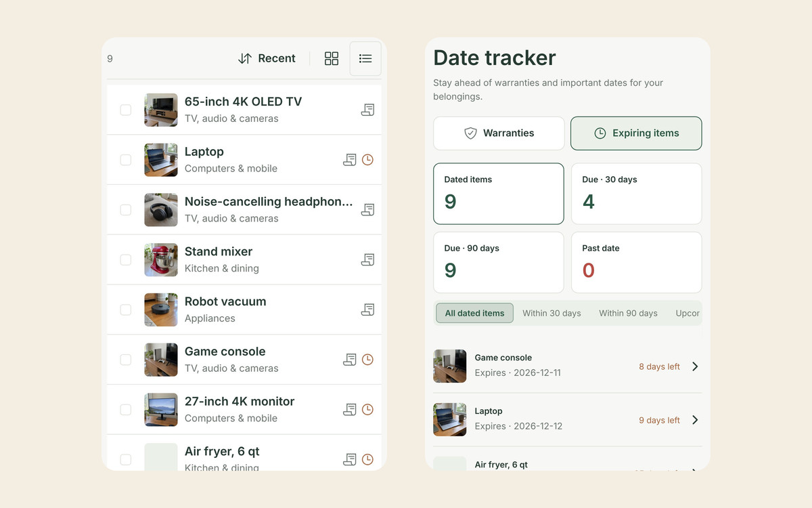Viewport: 812px width, 508px height.
Task: Expand the Laptop tracker entry chevron
Action: (695, 420)
